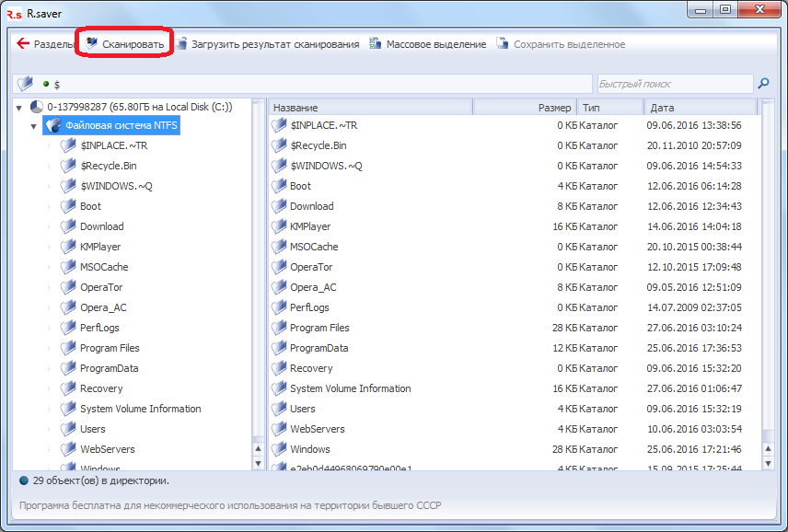
Task: Click the KMPlayer folder icon in tree
Action: pyautogui.click(x=67, y=247)
